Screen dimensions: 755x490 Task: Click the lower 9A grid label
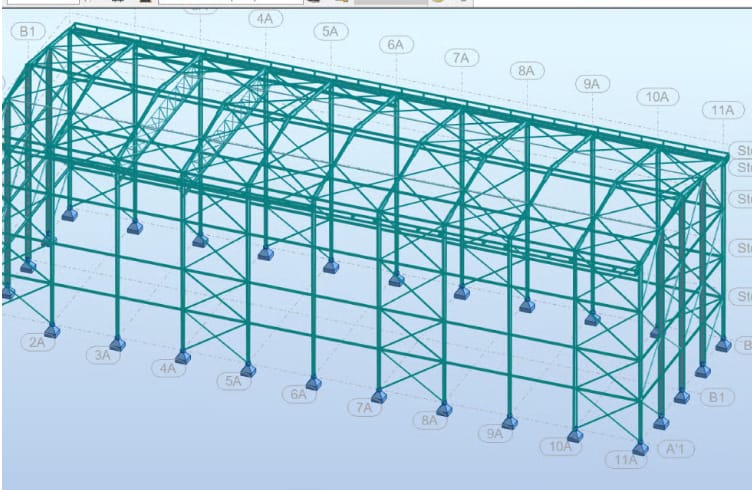tap(494, 434)
